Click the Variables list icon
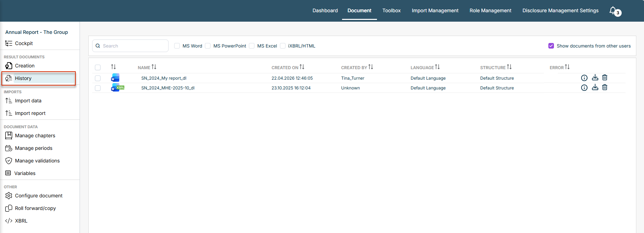644x233 pixels. pos(8,173)
